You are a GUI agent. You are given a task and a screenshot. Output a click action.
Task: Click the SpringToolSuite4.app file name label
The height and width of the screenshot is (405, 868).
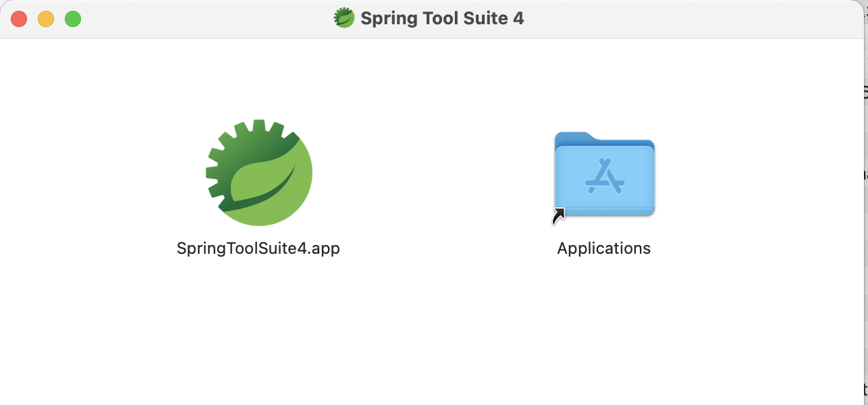pos(259,248)
